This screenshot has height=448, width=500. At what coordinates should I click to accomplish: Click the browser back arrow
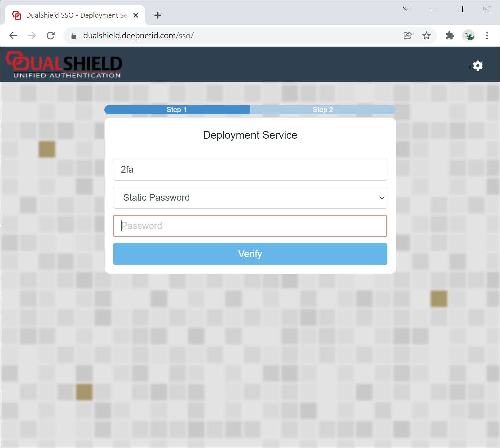tap(13, 36)
